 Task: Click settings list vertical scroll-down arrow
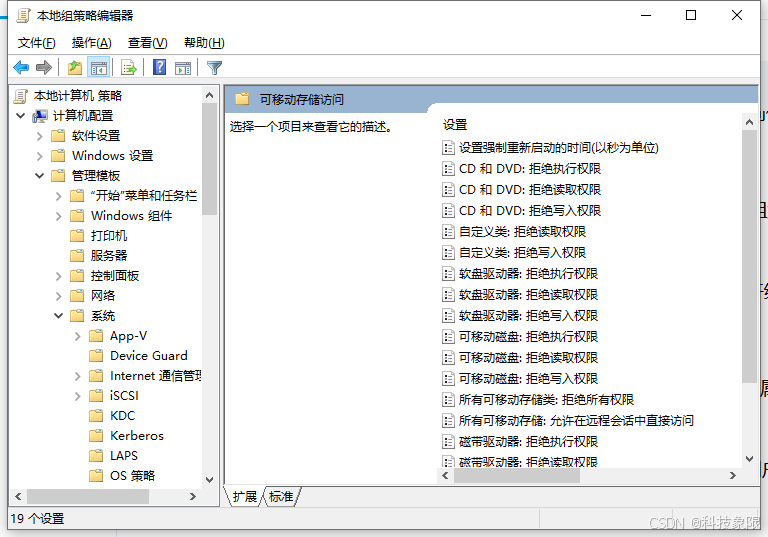749,459
